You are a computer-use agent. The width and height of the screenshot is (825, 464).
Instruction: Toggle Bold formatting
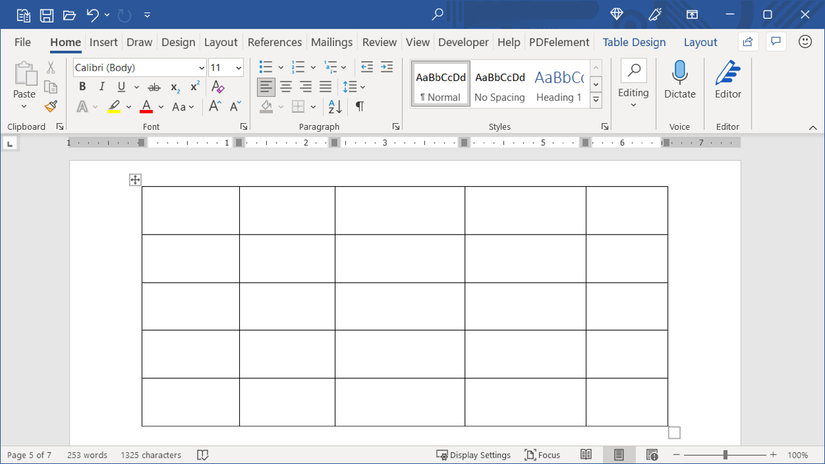point(83,87)
